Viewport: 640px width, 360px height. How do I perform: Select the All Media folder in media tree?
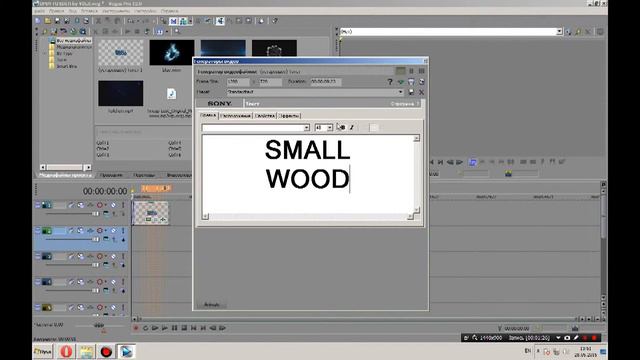[x=73, y=41]
